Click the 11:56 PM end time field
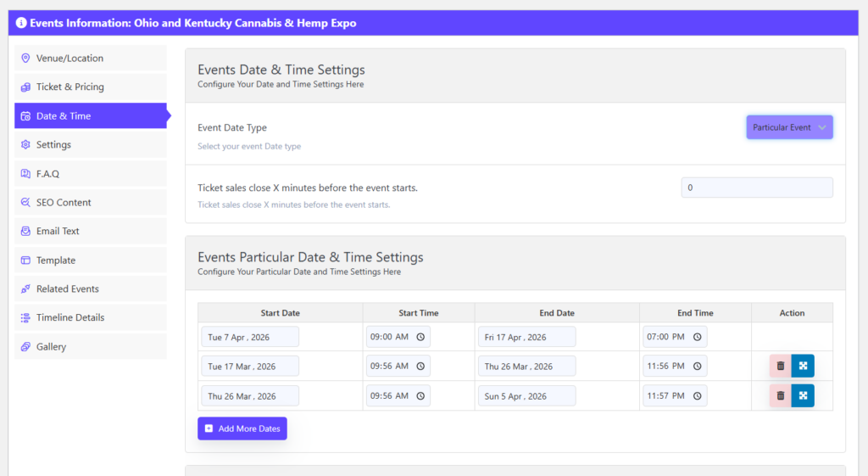Viewport: 868px width, 476px height. click(667, 367)
